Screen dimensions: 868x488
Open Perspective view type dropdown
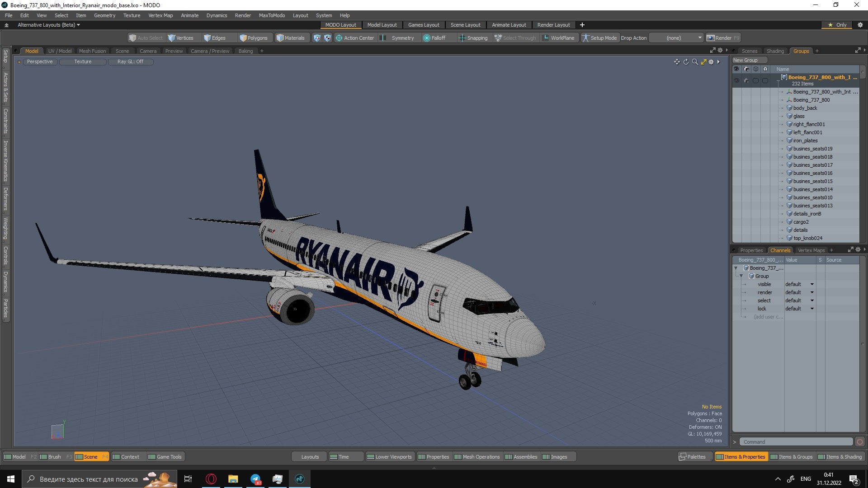click(x=40, y=61)
